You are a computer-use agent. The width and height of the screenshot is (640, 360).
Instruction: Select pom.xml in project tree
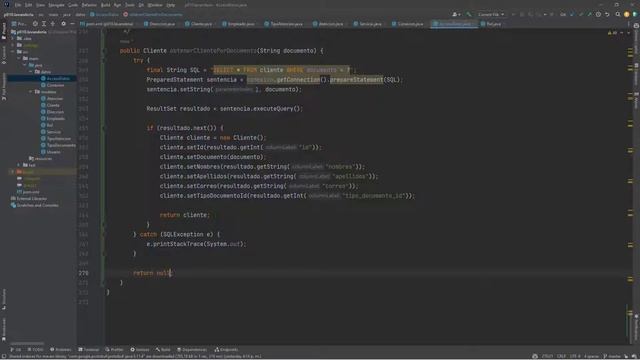[28, 192]
